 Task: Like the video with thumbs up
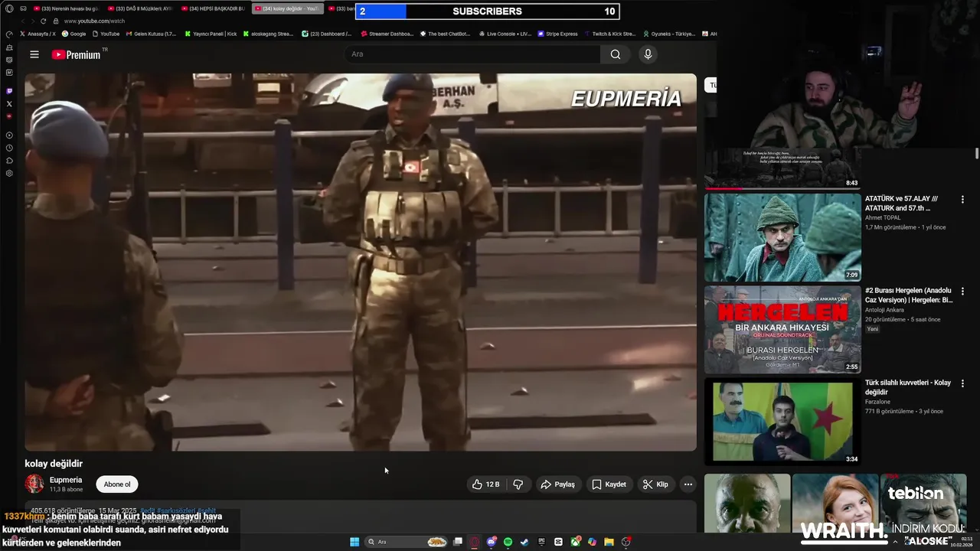tap(485, 484)
